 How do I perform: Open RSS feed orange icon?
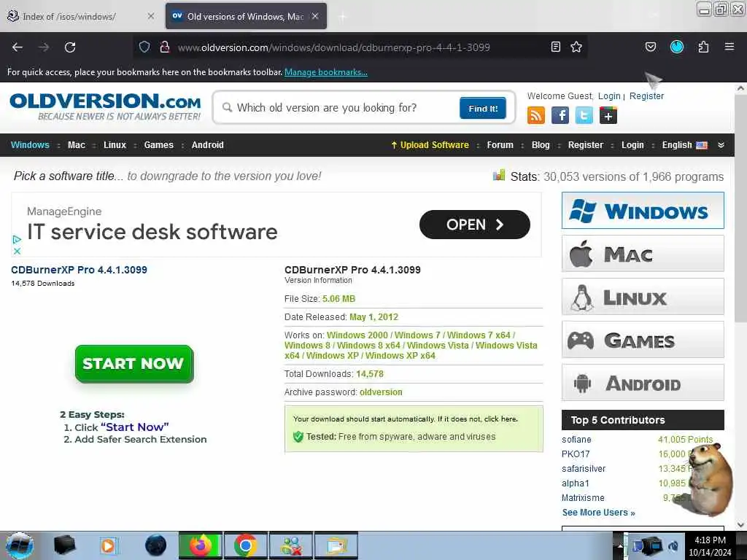(536, 115)
